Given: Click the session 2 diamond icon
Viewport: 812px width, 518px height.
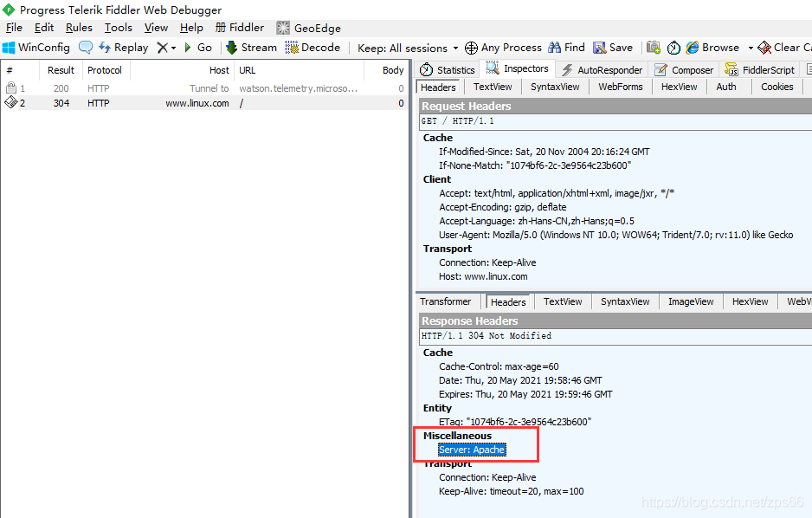Looking at the screenshot, I should [11, 102].
